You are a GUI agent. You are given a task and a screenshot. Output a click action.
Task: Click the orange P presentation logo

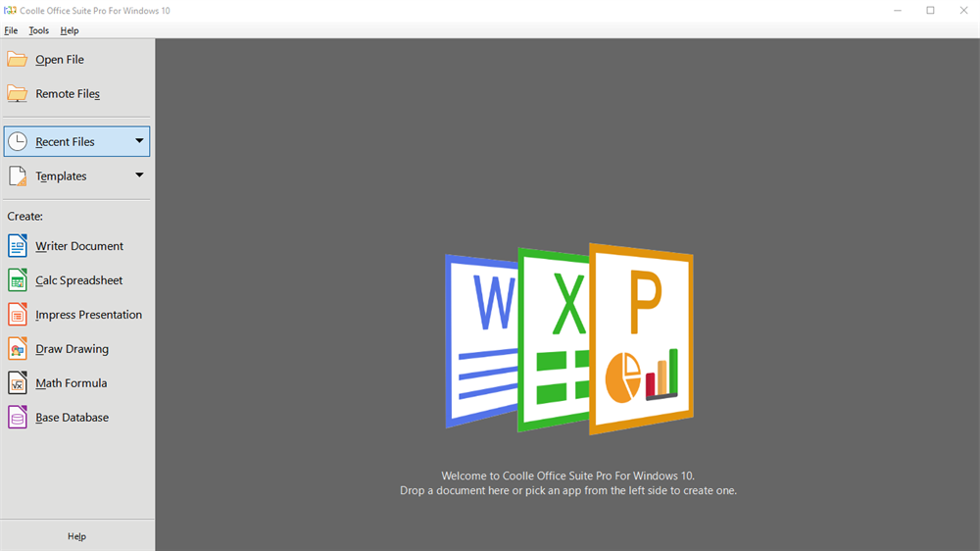pos(642,338)
